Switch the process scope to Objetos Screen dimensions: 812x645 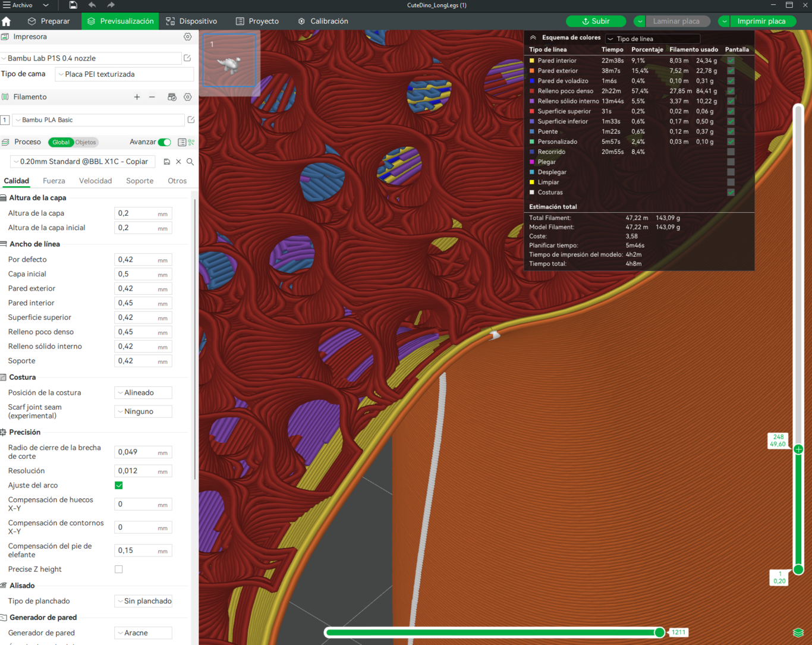pyautogui.click(x=86, y=142)
